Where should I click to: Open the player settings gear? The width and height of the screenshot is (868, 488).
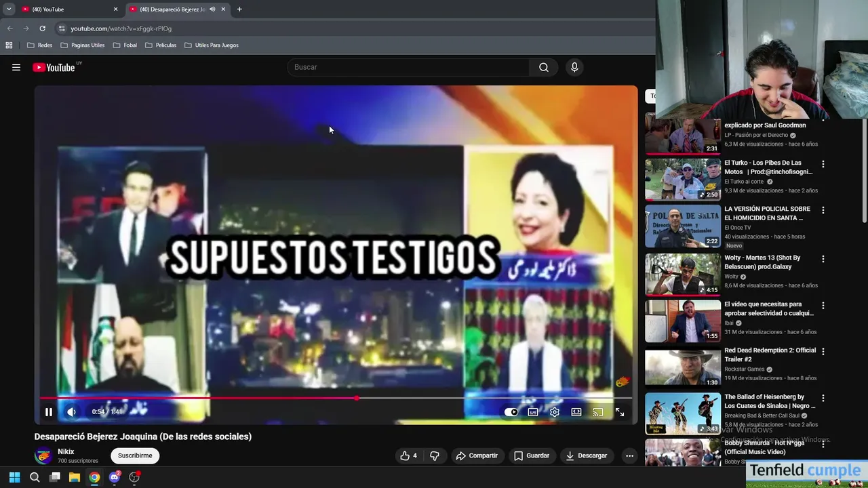555,412
